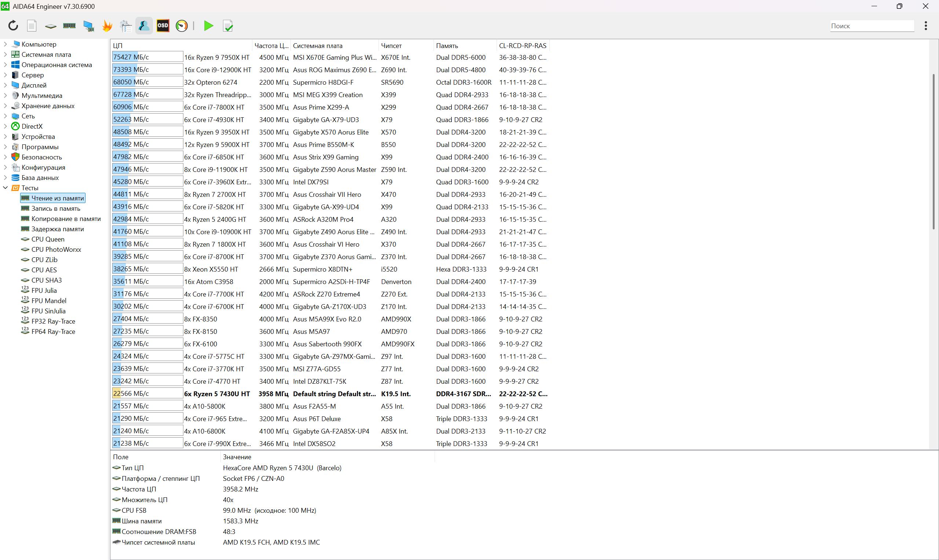Image resolution: width=939 pixels, height=560 pixels.
Task: Open the three-dot menu at top right
Action: pyautogui.click(x=925, y=26)
